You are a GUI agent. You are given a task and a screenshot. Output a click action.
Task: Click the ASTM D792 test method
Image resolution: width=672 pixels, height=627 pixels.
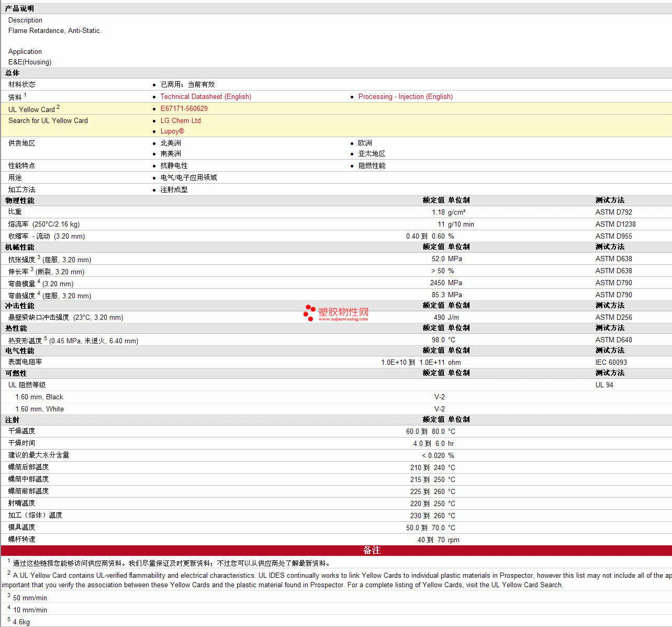613,212
